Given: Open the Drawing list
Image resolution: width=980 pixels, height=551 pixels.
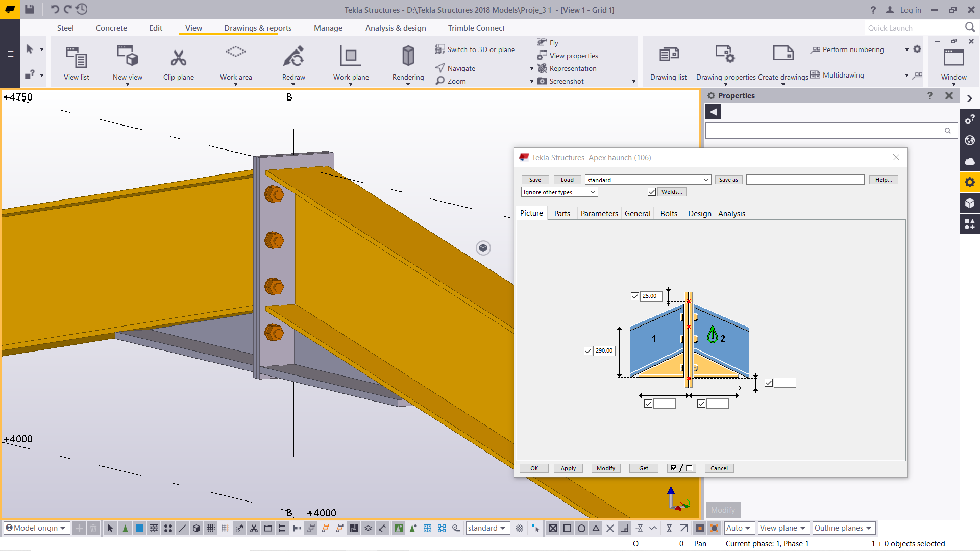Looking at the screenshot, I should point(669,55).
